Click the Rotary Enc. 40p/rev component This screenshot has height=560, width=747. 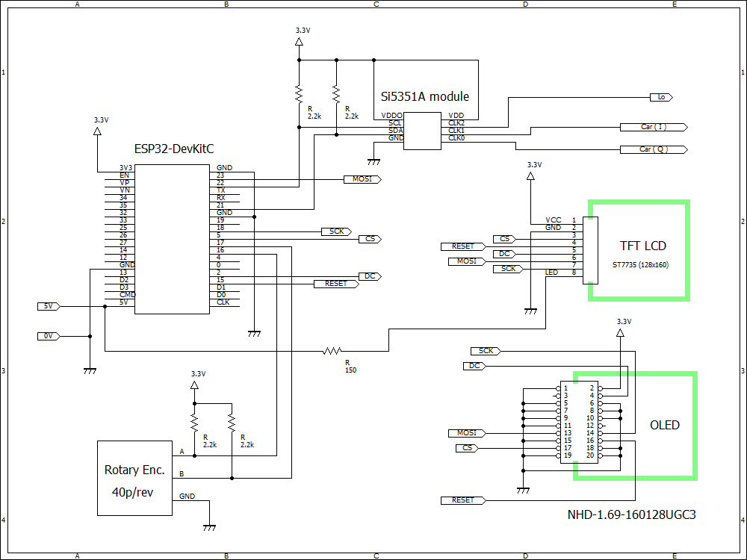coord(136,478)
